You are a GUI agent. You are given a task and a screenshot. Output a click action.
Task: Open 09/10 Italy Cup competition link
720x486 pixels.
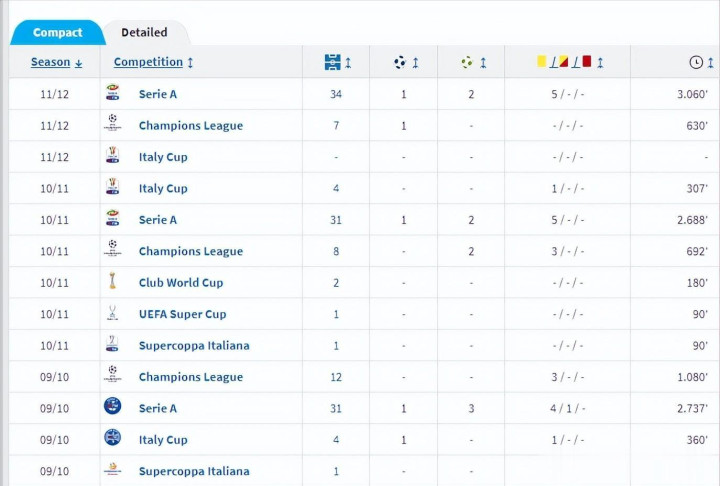coord(163,440)
